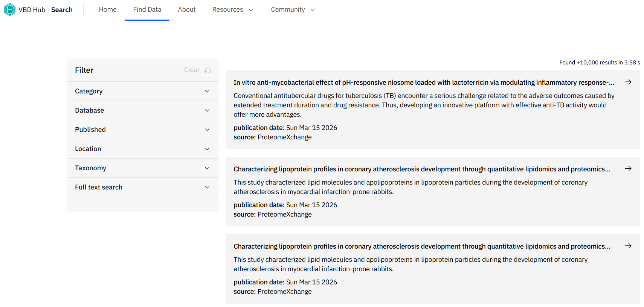This screenshot has width=644, height=307.
Task: Open the In vitro anti-mycobacterial effect result title
Action: [424, 82]
